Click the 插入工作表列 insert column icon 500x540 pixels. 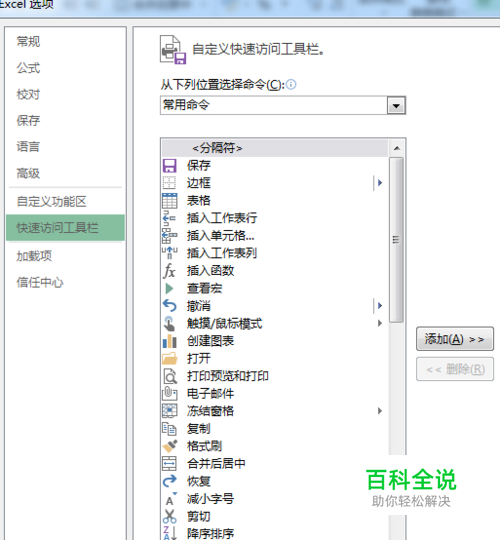click(169, 253)
